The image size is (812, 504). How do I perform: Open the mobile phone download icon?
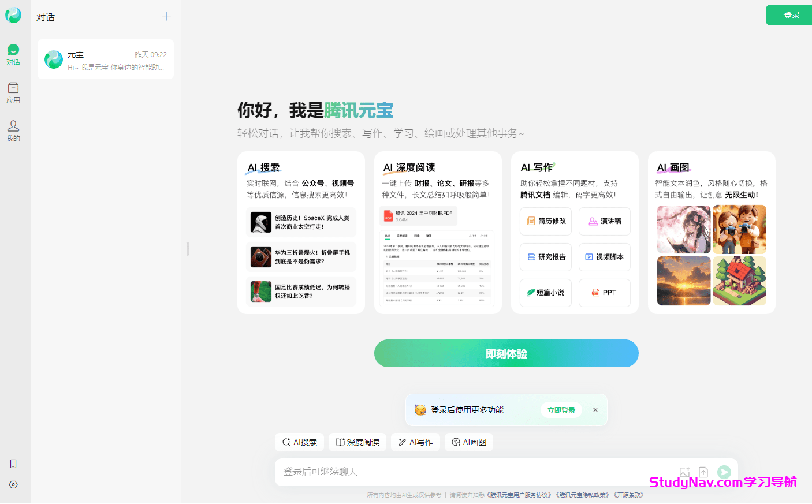coord(13,464)
